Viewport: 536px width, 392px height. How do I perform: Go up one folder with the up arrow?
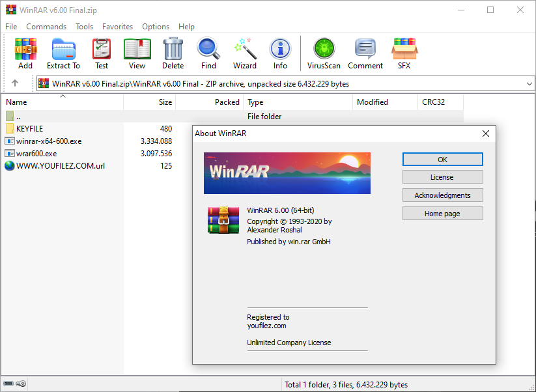pos(15,83)
